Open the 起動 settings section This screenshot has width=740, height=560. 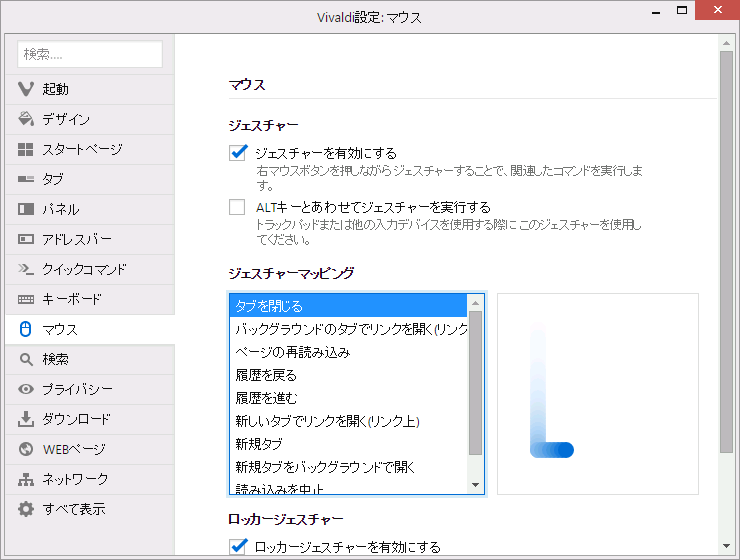coord(90,89)
